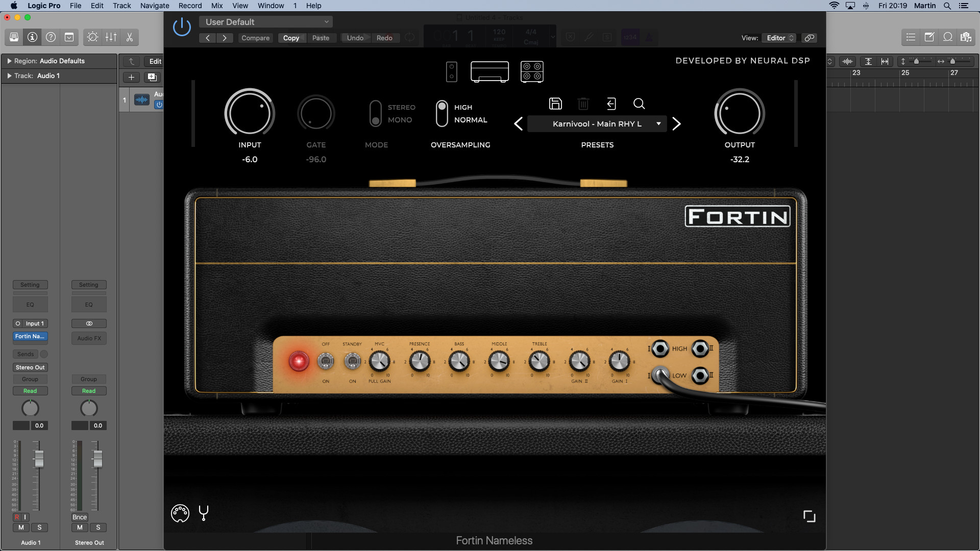The height and width of the screenshot is (551, 980).
Task: Open the Mix menu
Action: 217,6
